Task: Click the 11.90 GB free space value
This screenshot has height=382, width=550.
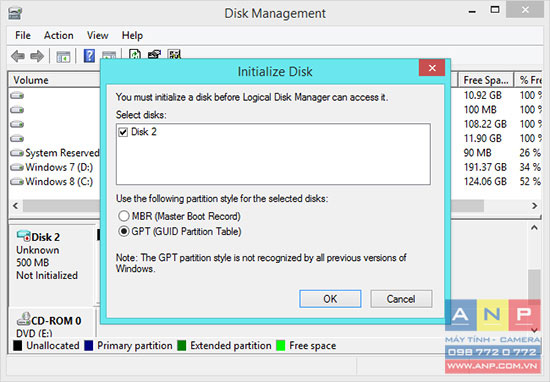Action: pos(483,139)
